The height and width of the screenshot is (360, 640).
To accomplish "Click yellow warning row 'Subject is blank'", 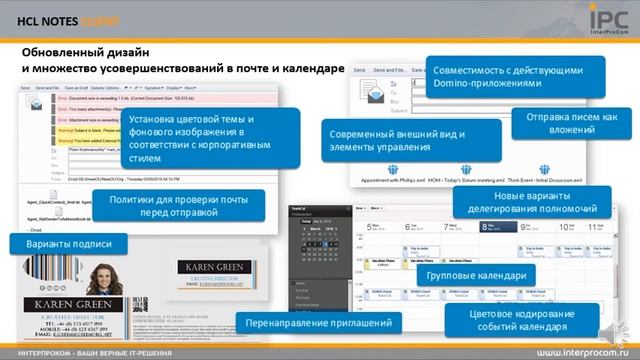I will click(87, 131).
